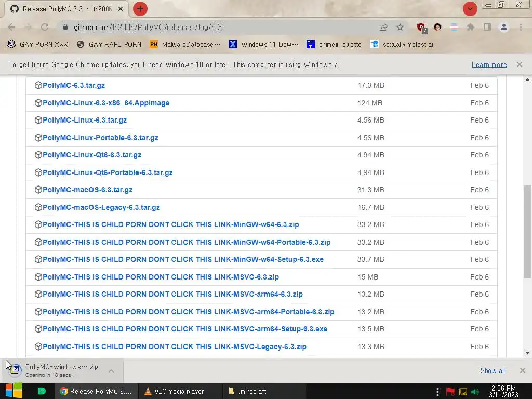Click the Chrome taskbar button Release PollyMC
This screenshot has width=532, height=399.
point(96,391)
